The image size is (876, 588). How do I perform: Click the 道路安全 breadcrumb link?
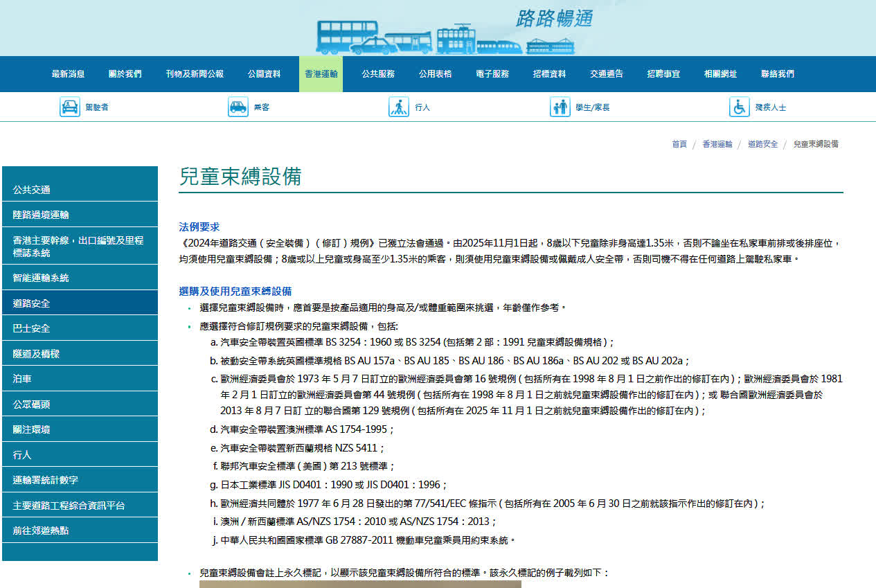point(762,144)
